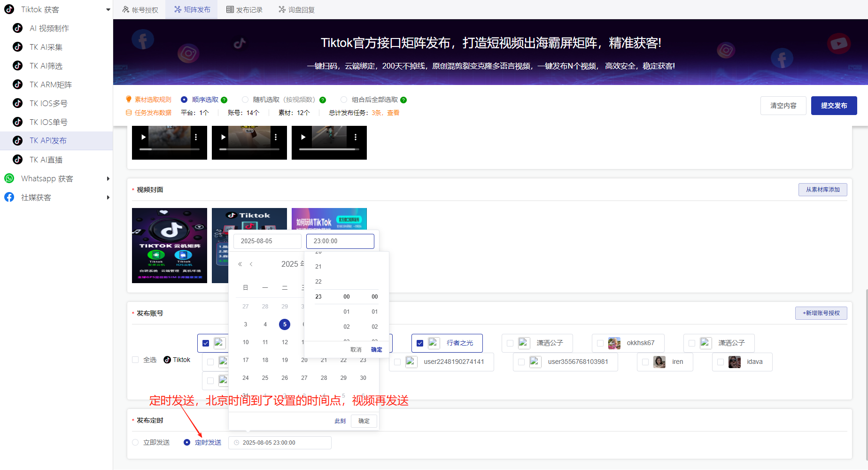Open the three-dot menu on a video thumbnail
This screenshot has width=868, height=470.
(x=196, y=137)
